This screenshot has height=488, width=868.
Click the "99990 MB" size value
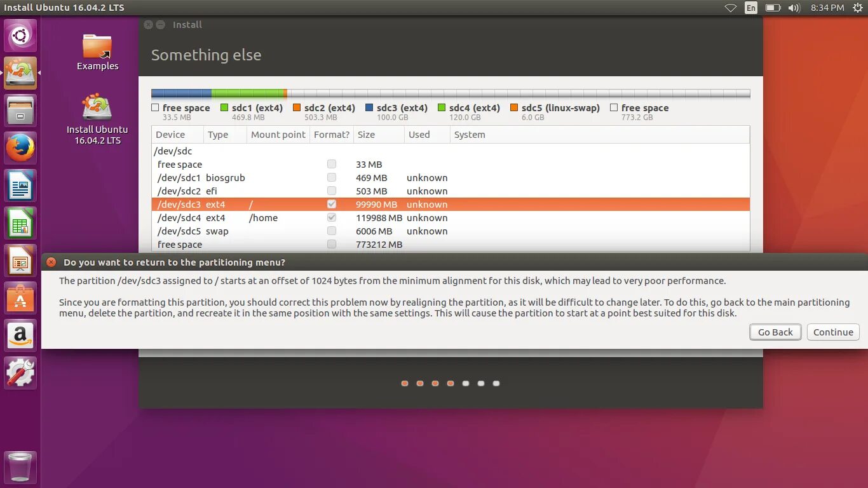tap(376, 204)
